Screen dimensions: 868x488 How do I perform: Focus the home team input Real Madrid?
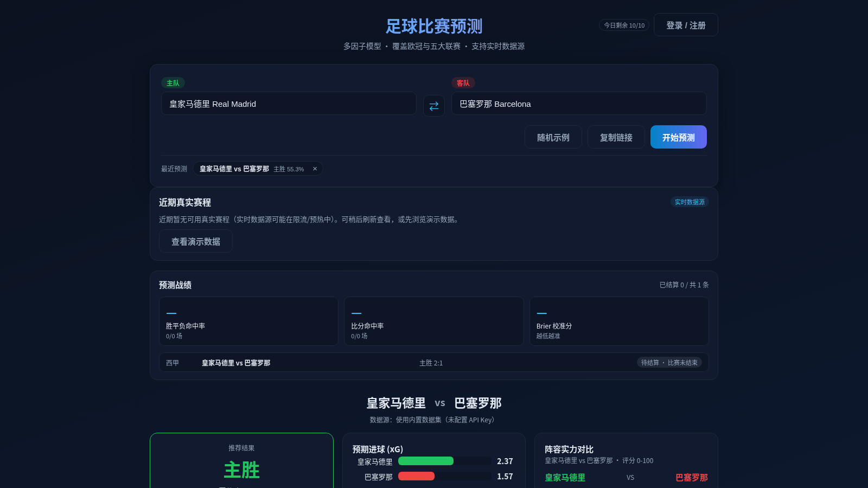[289, 104]
